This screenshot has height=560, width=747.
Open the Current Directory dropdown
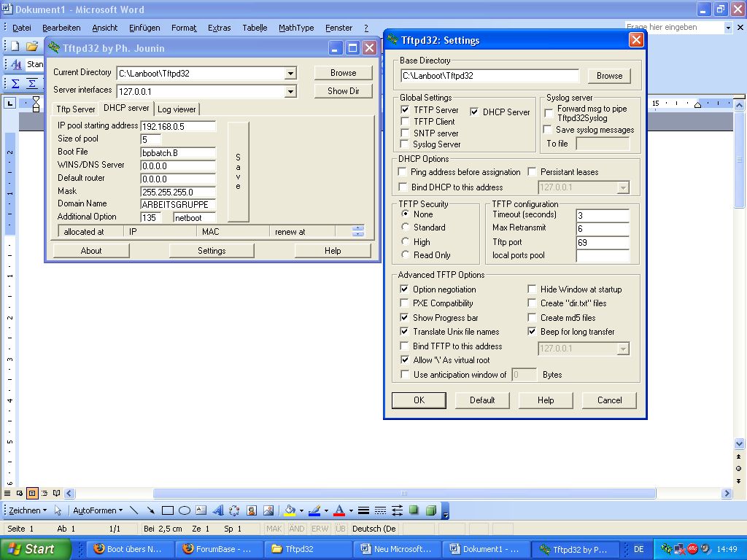click(290, 74)
